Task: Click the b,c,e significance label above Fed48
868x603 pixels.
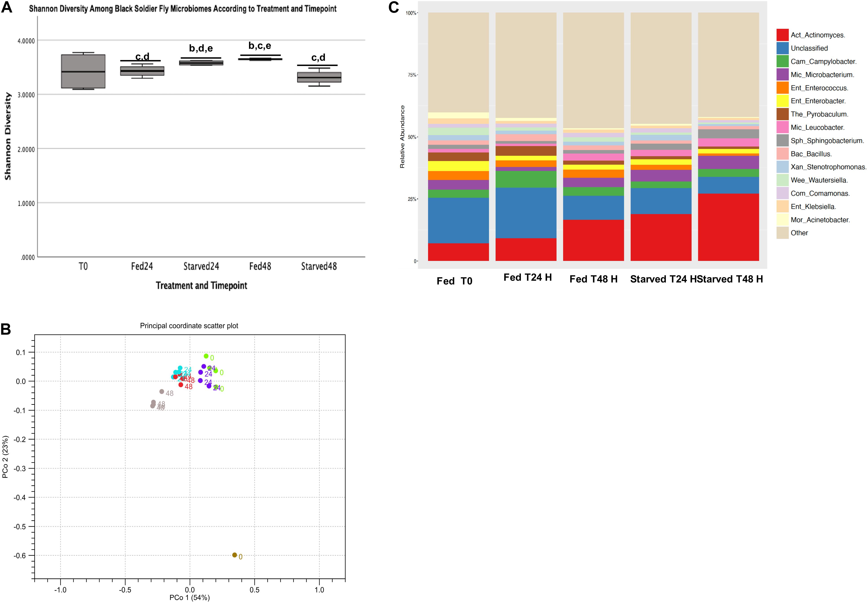Action: coord(260,46)
